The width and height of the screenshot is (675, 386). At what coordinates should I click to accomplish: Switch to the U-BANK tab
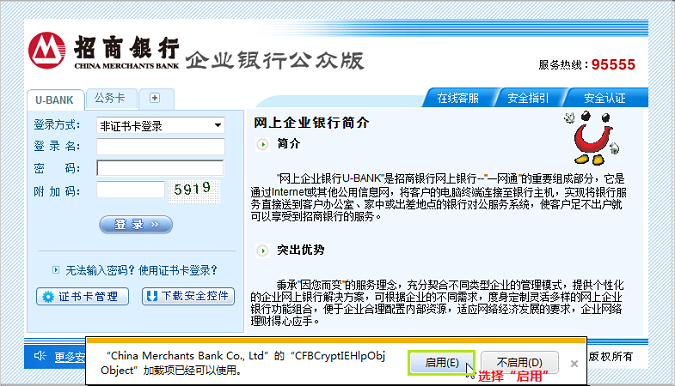click(x=55, y=100)
